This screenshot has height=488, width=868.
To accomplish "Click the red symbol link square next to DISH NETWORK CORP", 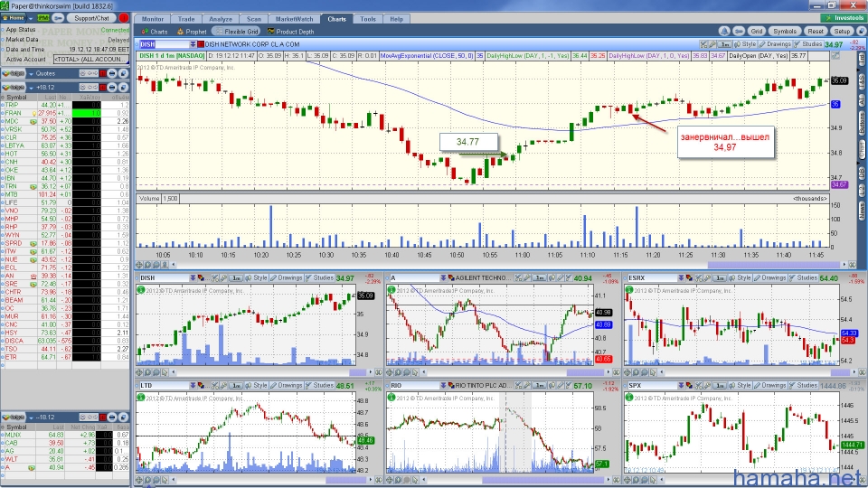I will click(x=201, y=44).
